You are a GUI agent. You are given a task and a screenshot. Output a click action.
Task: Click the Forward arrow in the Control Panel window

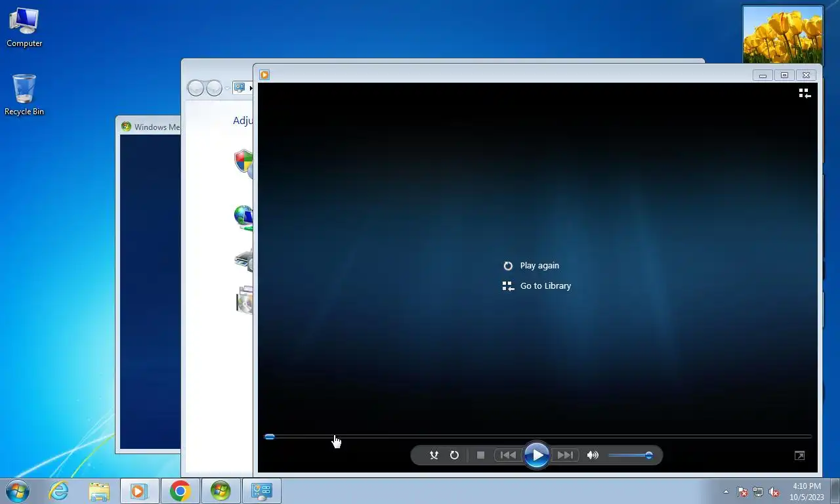click(x=214, y=88)
